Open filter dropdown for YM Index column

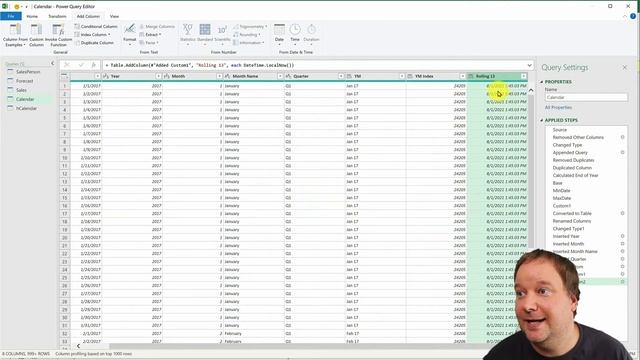(x=462, y=76)
